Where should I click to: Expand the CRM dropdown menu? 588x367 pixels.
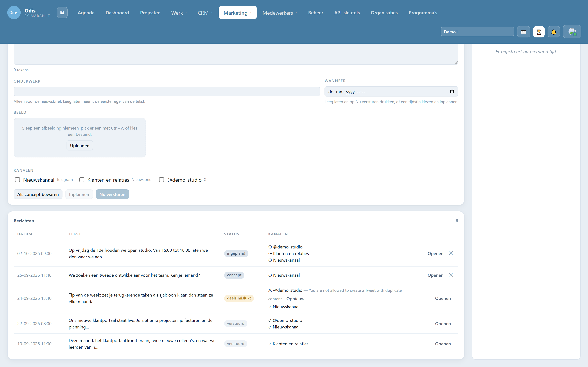pos(205,13)
